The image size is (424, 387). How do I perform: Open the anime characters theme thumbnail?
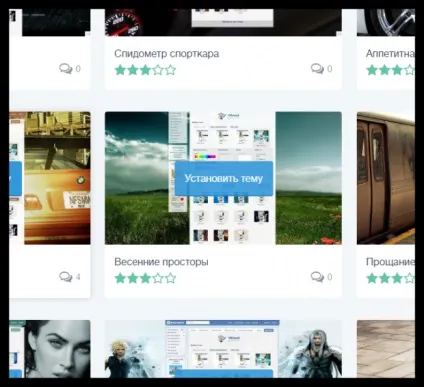223,349
